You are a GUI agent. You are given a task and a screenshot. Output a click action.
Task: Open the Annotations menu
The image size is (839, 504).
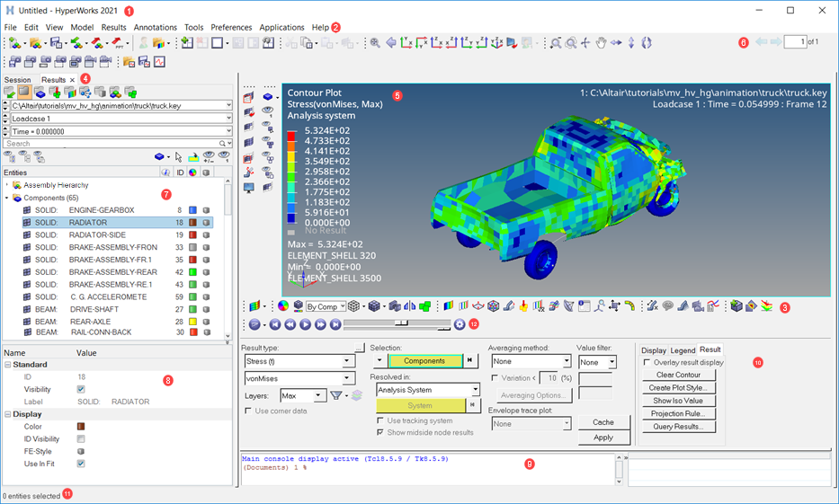(x=155, y=28)
